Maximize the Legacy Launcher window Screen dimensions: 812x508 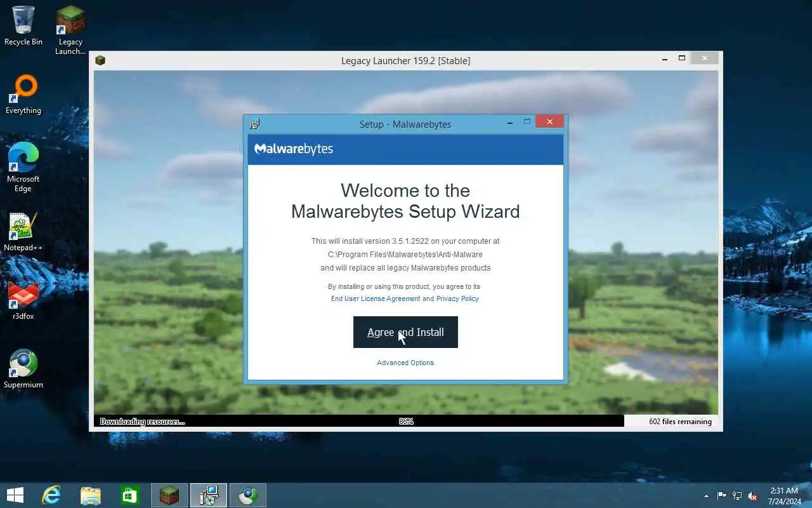coord(682,58)
